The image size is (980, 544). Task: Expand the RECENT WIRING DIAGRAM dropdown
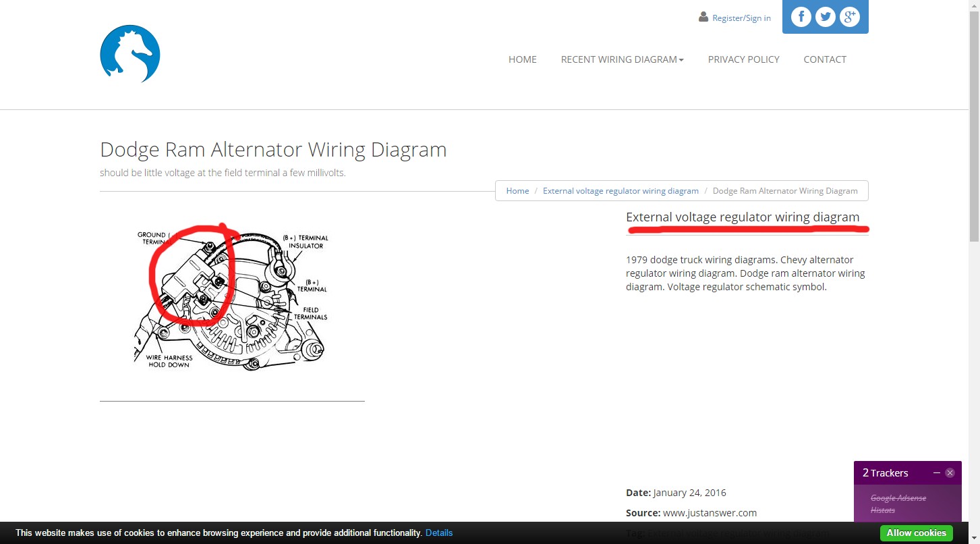click(x=623, y=59)
